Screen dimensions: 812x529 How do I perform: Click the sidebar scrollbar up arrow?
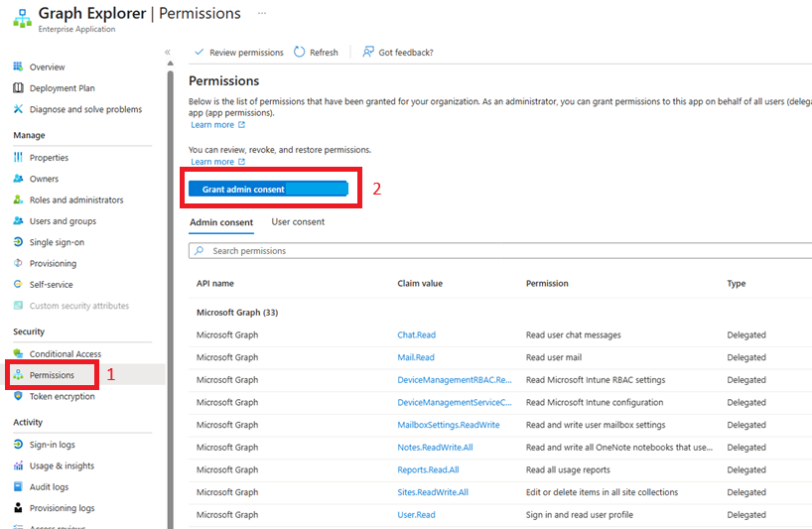171,64
